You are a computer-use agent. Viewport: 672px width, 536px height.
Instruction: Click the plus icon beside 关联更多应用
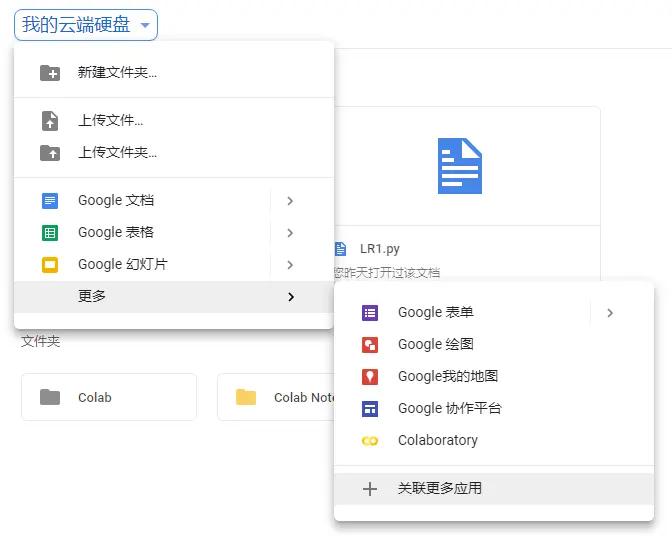click(x=370, y=489)
